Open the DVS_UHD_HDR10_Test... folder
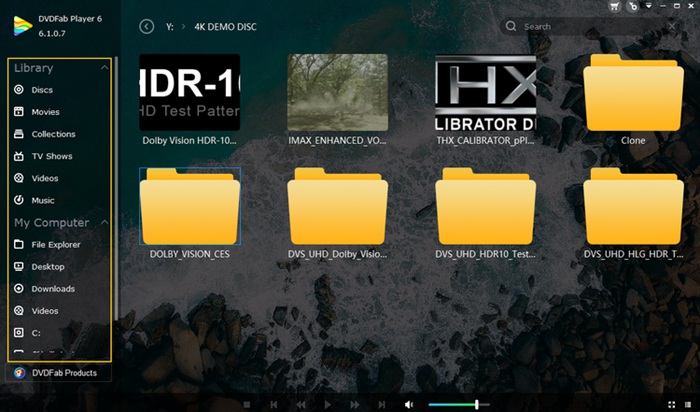Viewport: 700px width, 412px height. pyautogui.click(x=486, y=206)
